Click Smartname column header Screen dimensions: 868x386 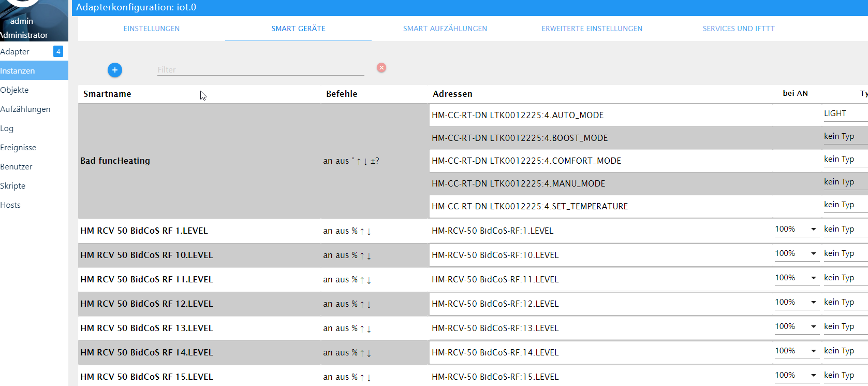click(x=107, y=94)
